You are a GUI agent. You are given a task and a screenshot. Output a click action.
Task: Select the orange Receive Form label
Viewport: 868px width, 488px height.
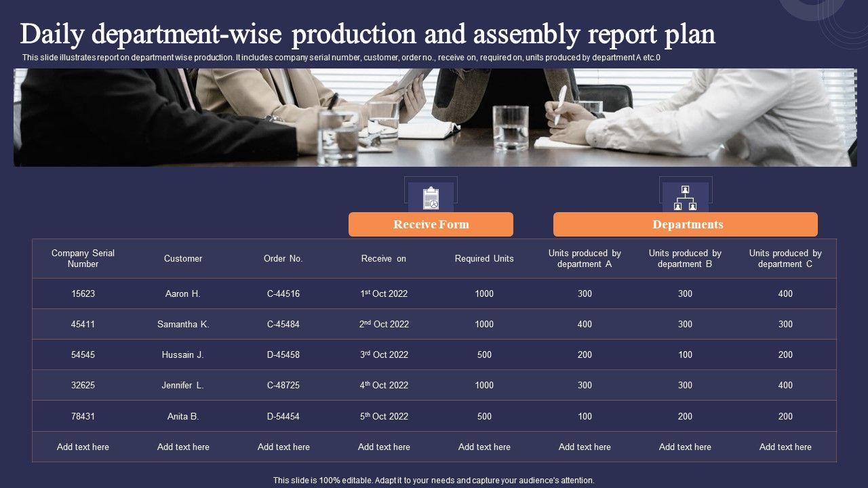[431, 224]
